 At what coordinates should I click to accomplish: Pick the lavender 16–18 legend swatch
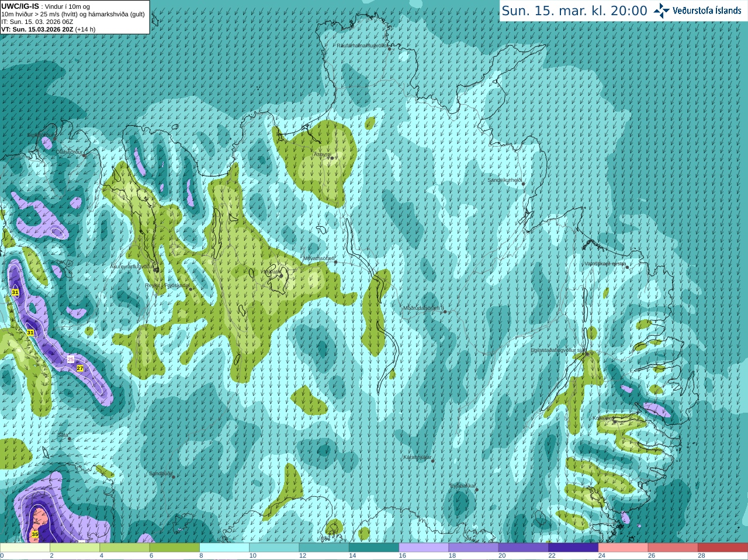coord(424,548)
